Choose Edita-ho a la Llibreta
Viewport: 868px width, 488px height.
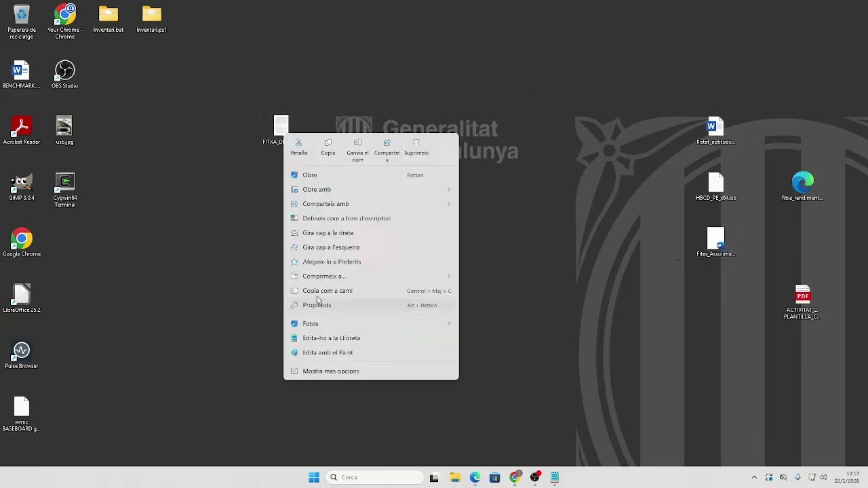(371, 338)
